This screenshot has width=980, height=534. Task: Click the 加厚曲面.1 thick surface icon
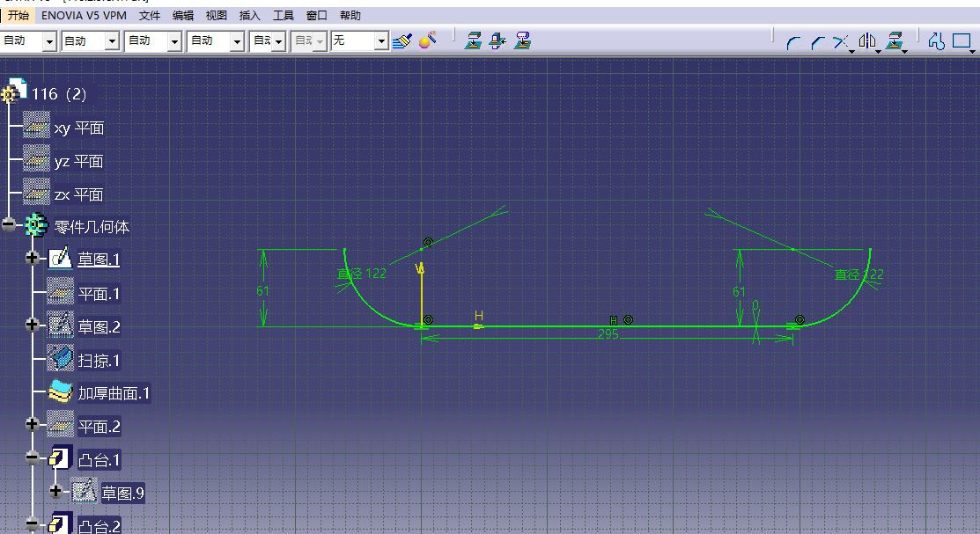click(61, 392)
